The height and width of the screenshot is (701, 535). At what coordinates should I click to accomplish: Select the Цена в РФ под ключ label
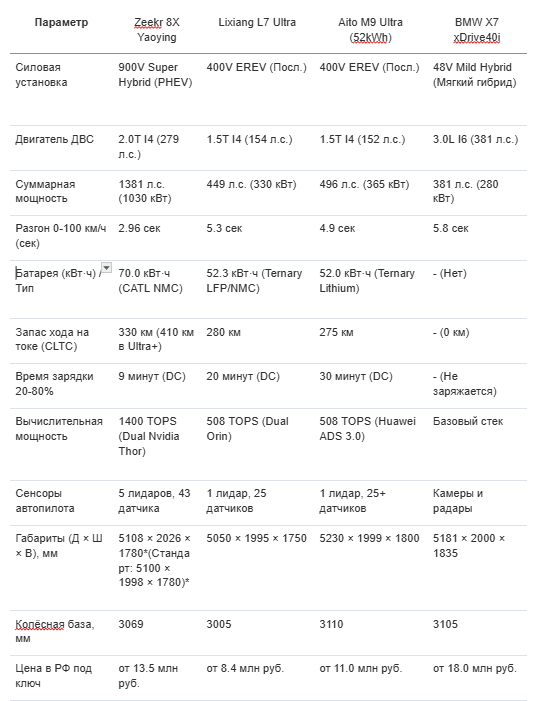coord(54,676)
